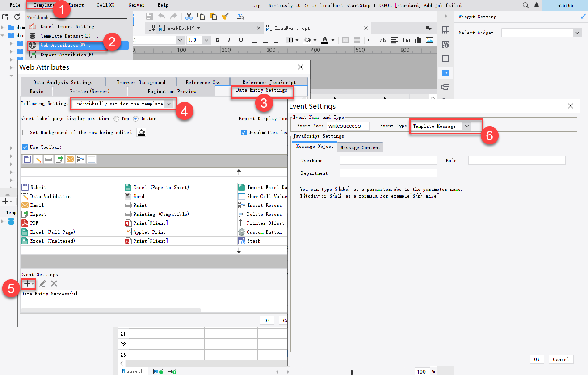The width and height of the screenshot is (588, 375).
Task: Click the align left icon
Action: click(256, 40)
